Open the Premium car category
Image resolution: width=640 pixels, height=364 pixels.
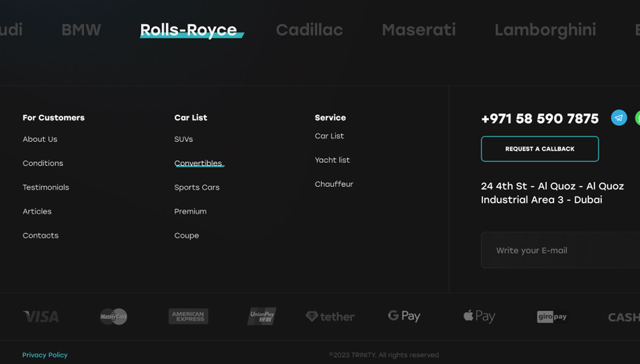pyautogui.click(x=190, y=211)
